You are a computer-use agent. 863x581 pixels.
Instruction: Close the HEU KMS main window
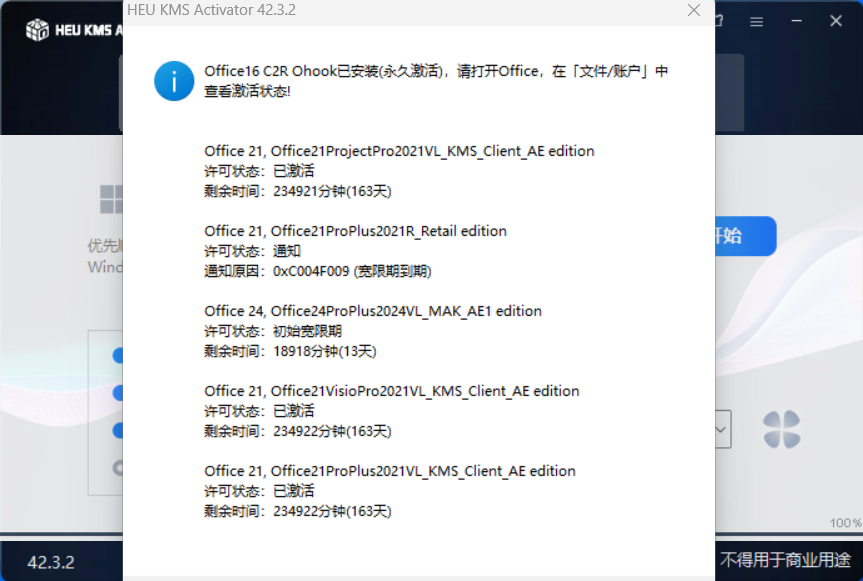pyautogui.click(x=838, y=18)
